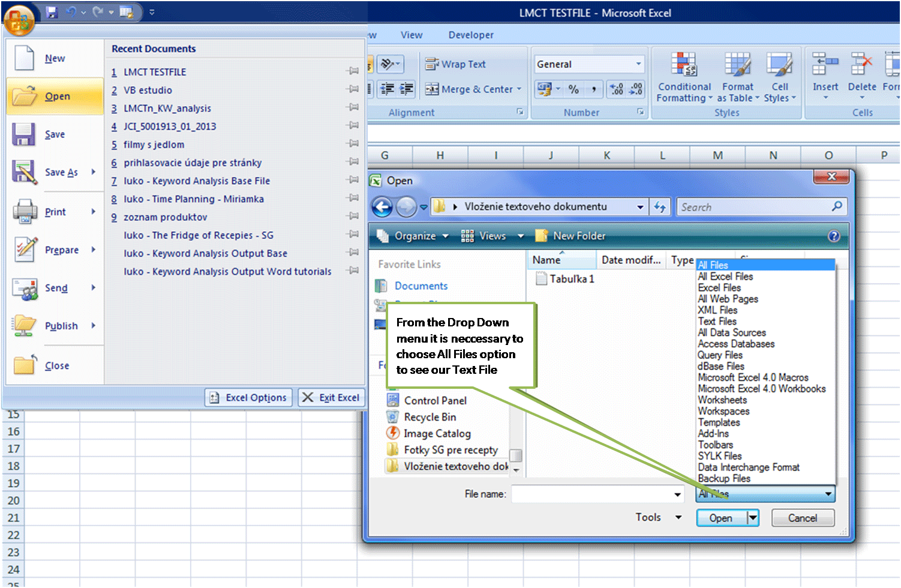Click the Save icon in Quick Access Toolbar
The image size is (901, 588).
52,12
